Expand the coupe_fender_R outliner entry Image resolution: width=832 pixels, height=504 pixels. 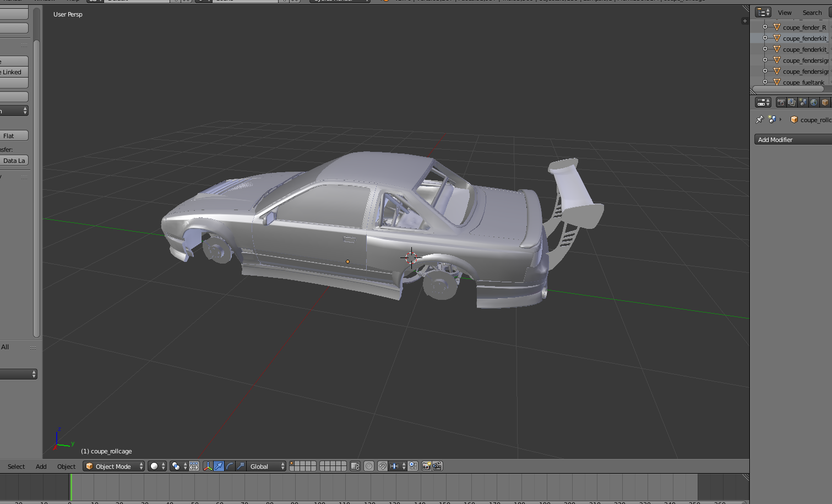click(765, 27)
